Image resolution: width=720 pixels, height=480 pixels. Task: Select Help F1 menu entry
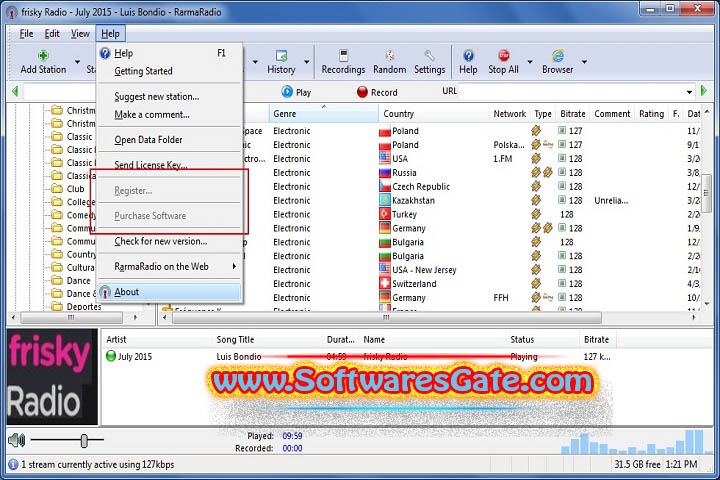[170, 53]
